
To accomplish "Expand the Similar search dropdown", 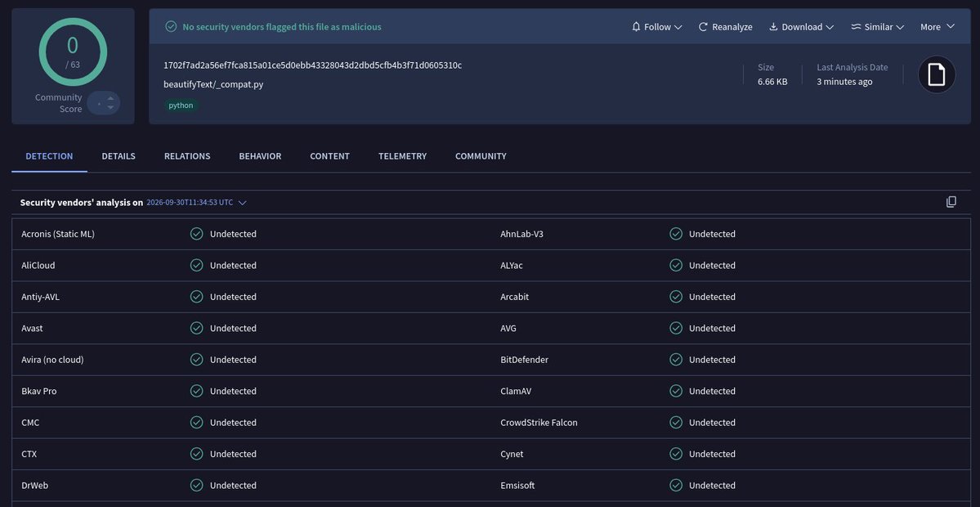I will 878,27.
